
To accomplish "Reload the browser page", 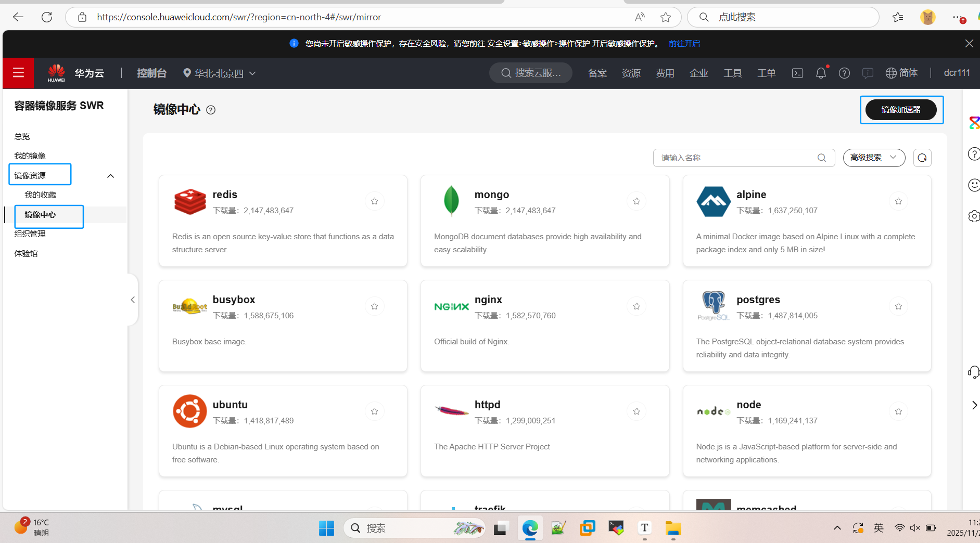I will (x=47, y=17).
